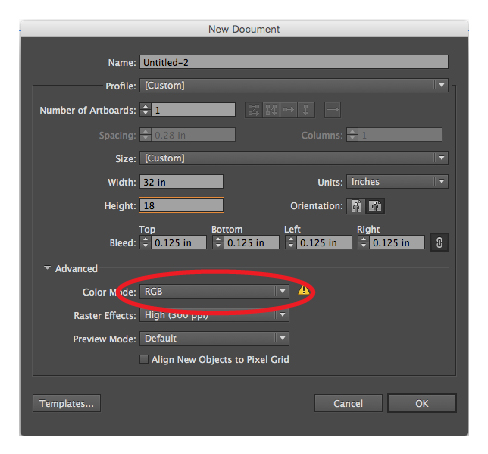Viewport: 488px width, 454px height.
Task: Toggle right-to-left artboard layout icon
Action: [332, 110]
